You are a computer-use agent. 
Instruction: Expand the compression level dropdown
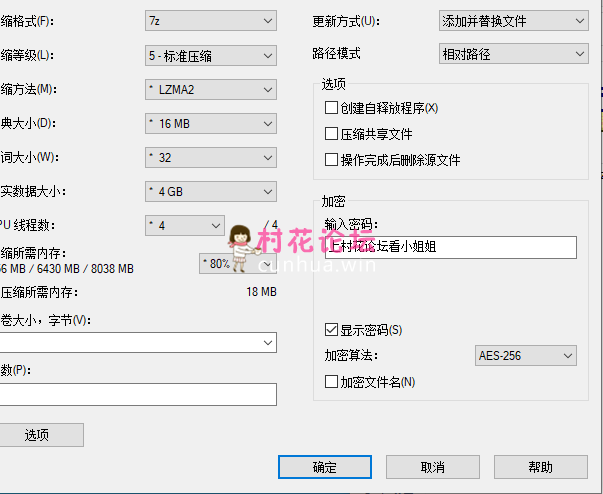coord(208,55)
